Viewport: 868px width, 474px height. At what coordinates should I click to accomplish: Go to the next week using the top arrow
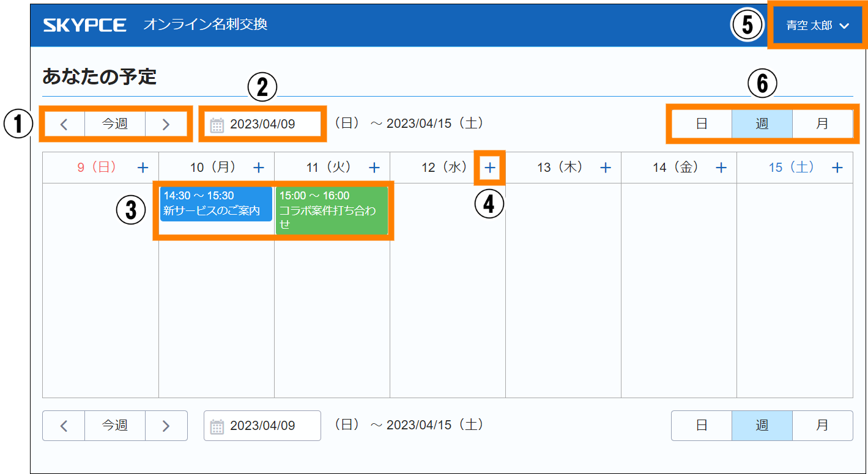[x=166, y=124]
